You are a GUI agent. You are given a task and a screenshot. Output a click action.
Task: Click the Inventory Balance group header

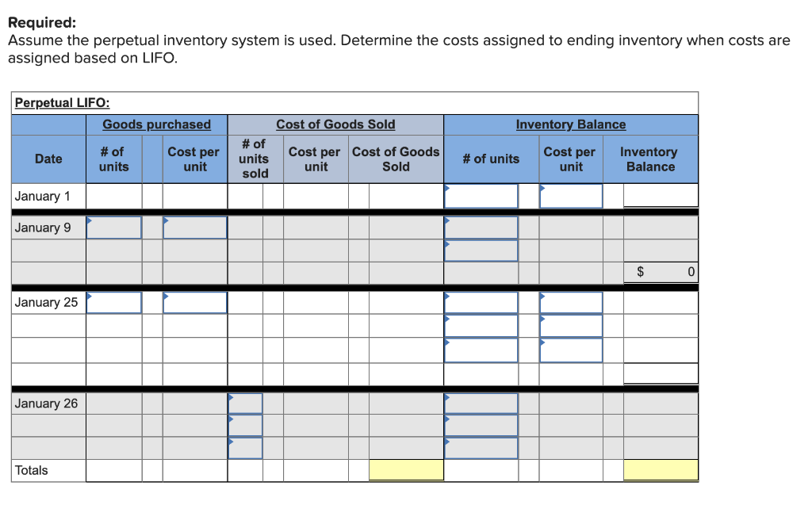[x=571, y=124]
